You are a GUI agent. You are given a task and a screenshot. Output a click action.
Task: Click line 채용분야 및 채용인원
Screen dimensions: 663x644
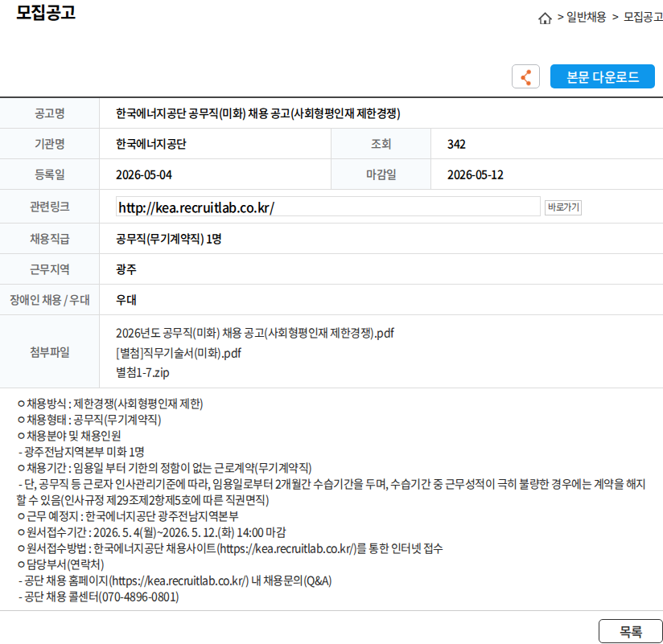pyautogui.click(x=69, y=436)
